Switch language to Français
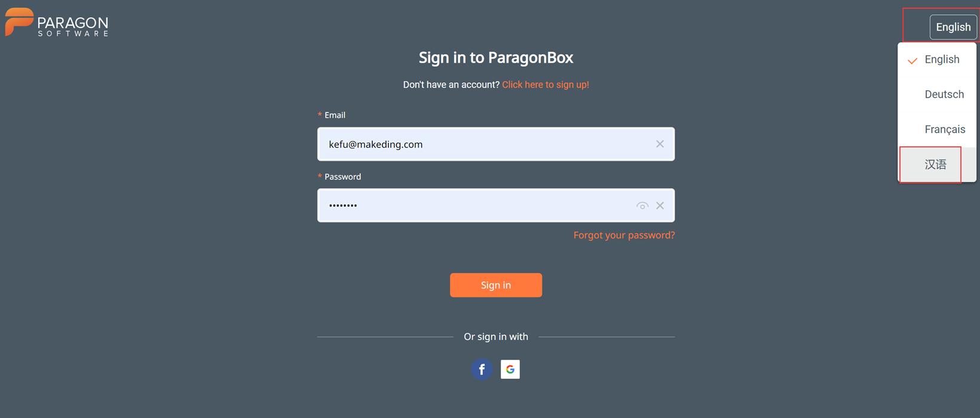This screenshot has height=418, width=980. (x=944, y=130)
